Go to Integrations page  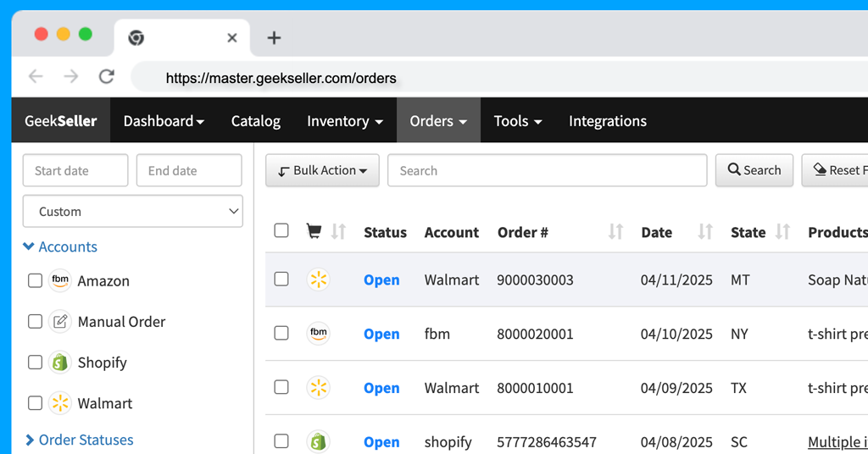[607, 120]
